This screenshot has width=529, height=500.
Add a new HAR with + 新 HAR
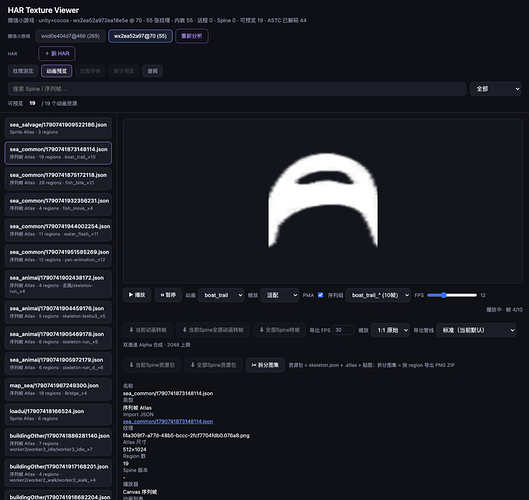(x=57, y=53)
